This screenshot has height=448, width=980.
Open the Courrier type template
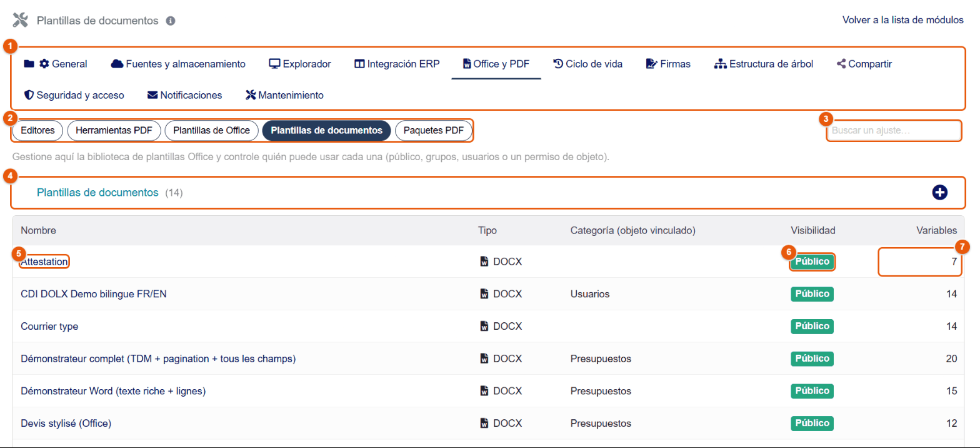(49, 326)
